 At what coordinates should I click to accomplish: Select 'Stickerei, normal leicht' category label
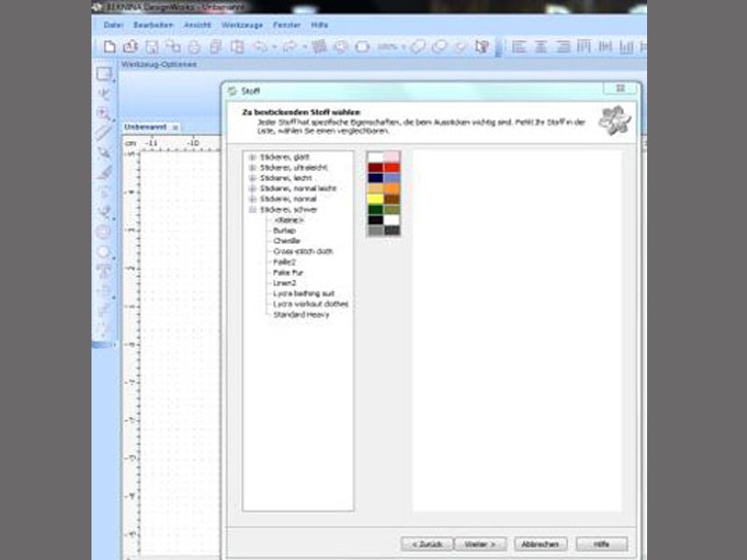298,189
